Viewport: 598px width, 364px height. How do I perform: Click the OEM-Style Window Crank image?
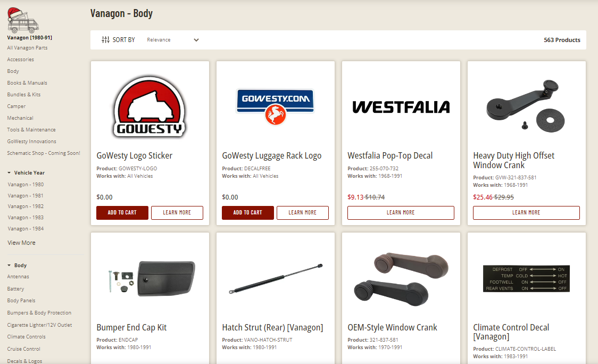click(401, 279)
